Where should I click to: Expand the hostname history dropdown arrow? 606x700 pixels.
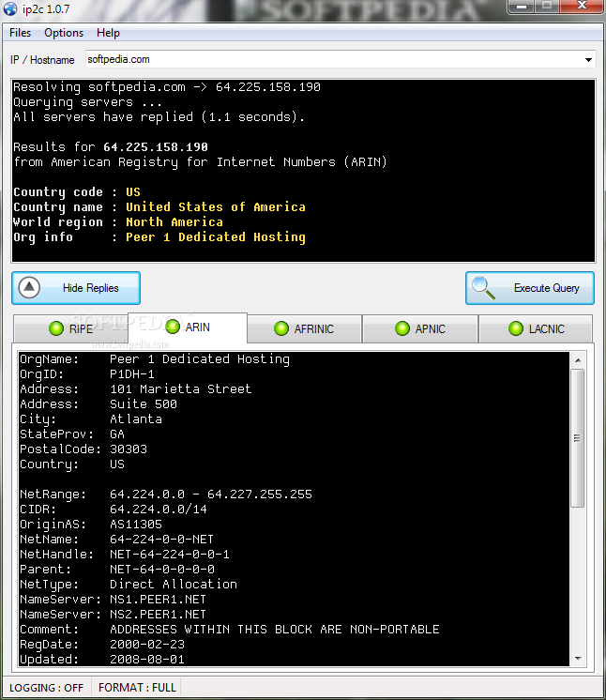(588, 60)
